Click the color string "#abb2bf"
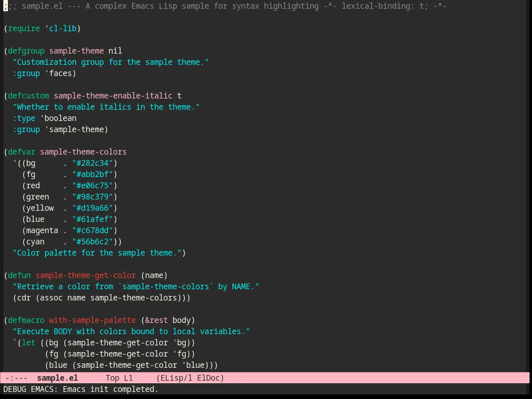The height and width of the screenshot is (399, 532). coord(92,174)
